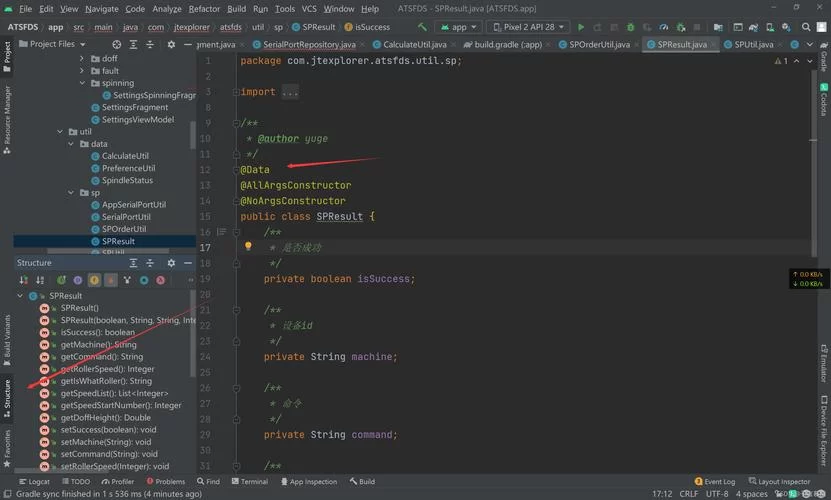The height and width of the screenshot is (500, 831).
Task: Open the Structure panel gear settings
Action: (x=171, y=263)
